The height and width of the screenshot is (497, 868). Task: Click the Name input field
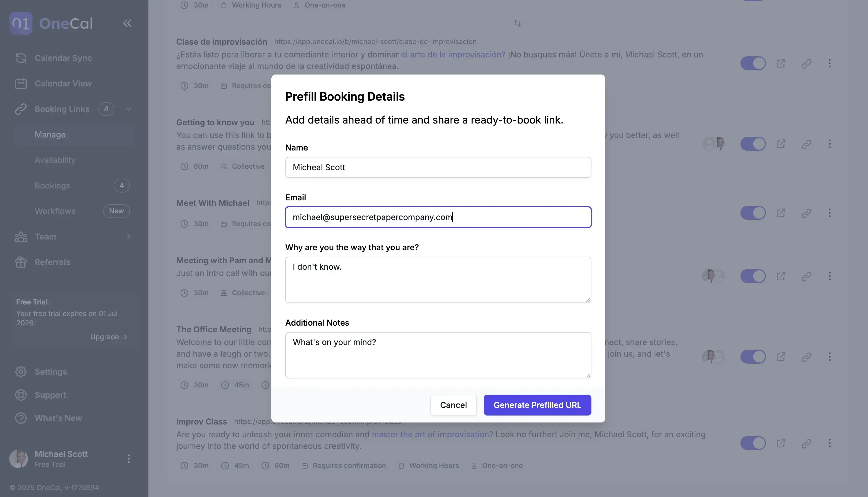[x=438, y=167]
